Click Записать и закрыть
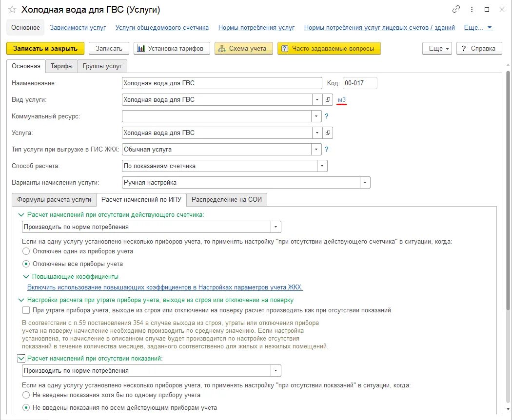 coord(45,49)
